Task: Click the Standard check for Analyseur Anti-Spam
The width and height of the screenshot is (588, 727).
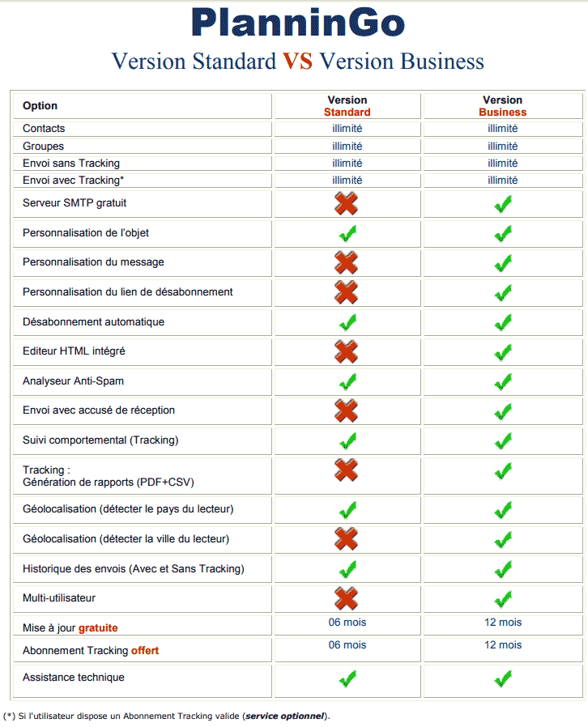Action: click(x=347, y=381)
